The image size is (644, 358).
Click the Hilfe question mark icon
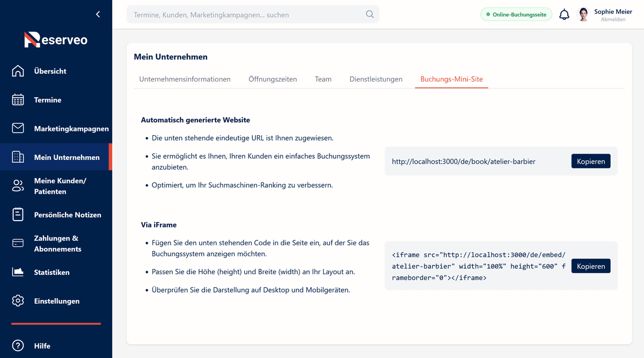coord(18,346)
